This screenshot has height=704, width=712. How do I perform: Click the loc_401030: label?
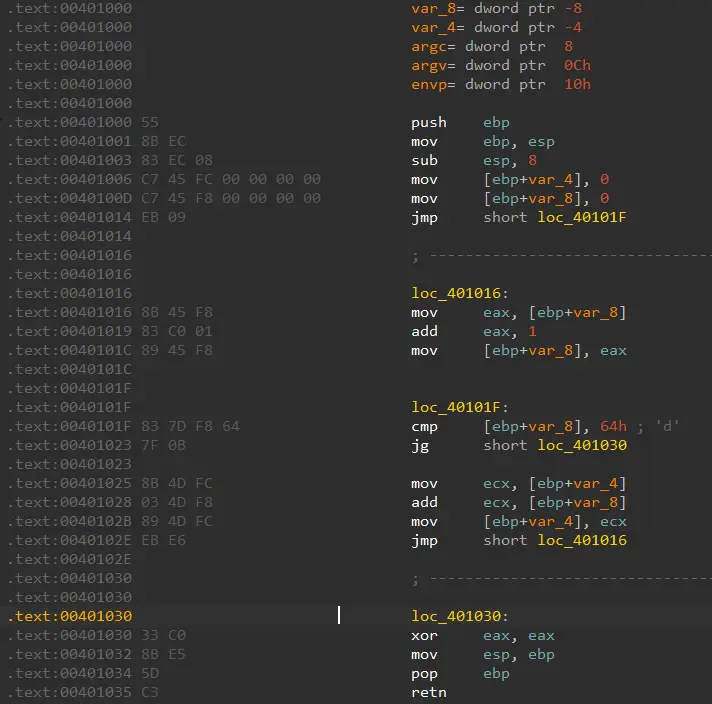pyautogui.click(x=460, y=616)
